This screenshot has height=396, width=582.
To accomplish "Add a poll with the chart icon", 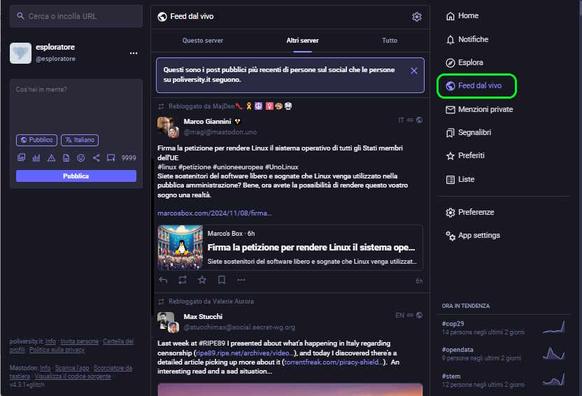I will (x=36, y=158).
